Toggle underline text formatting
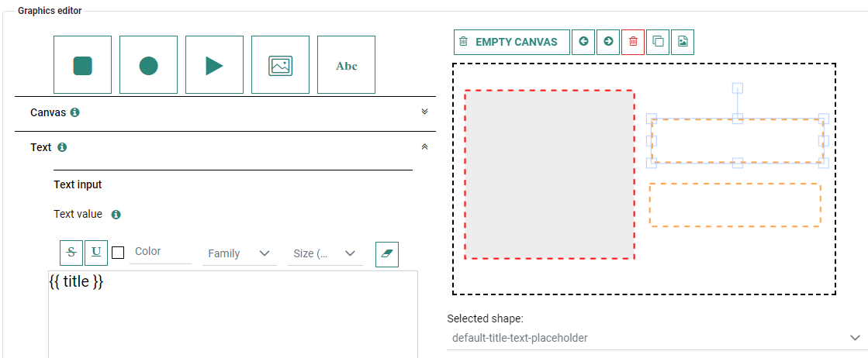 (x=96, y=252)
